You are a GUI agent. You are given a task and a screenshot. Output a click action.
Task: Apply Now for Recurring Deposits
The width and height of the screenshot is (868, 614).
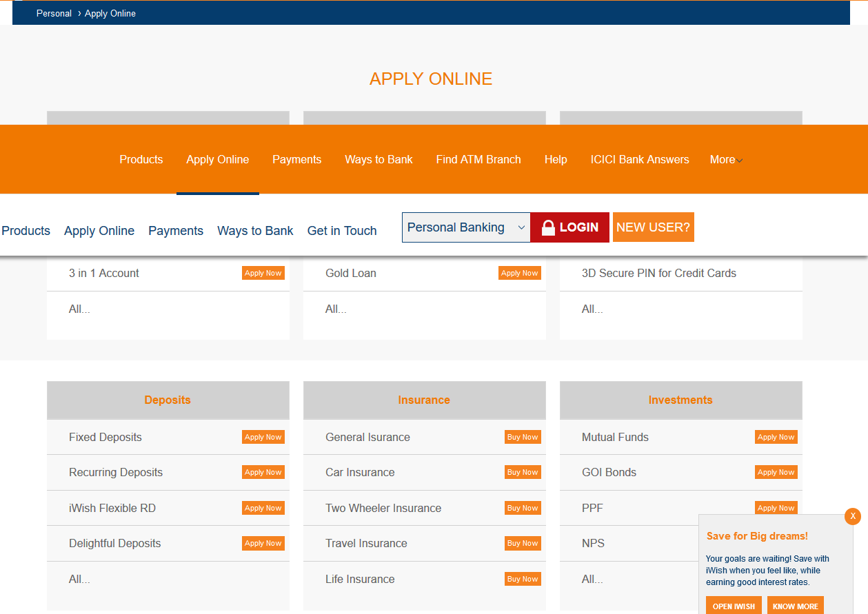[x=263, y=472]
